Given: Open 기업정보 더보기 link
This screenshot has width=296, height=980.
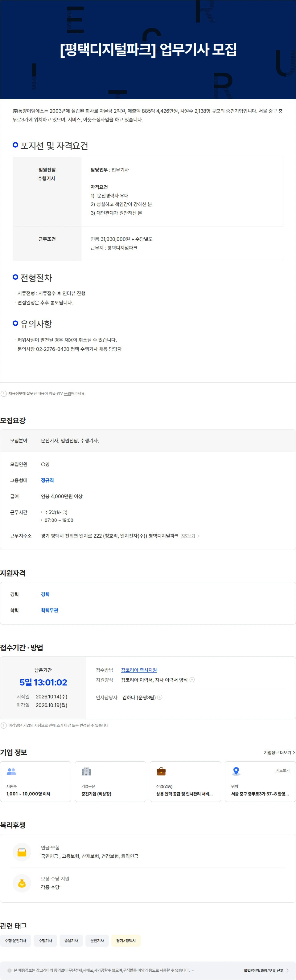Looking at the screenshot, I should pos(279,752).
